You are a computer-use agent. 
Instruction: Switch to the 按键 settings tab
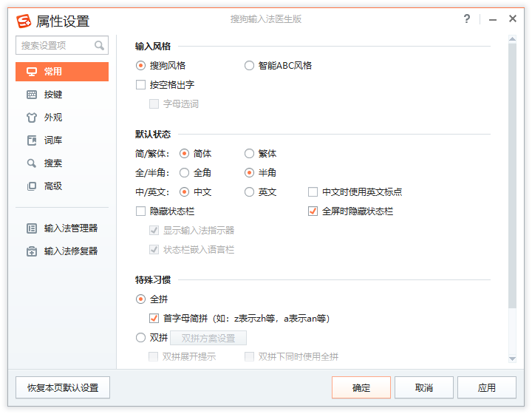tap(62, 95)
